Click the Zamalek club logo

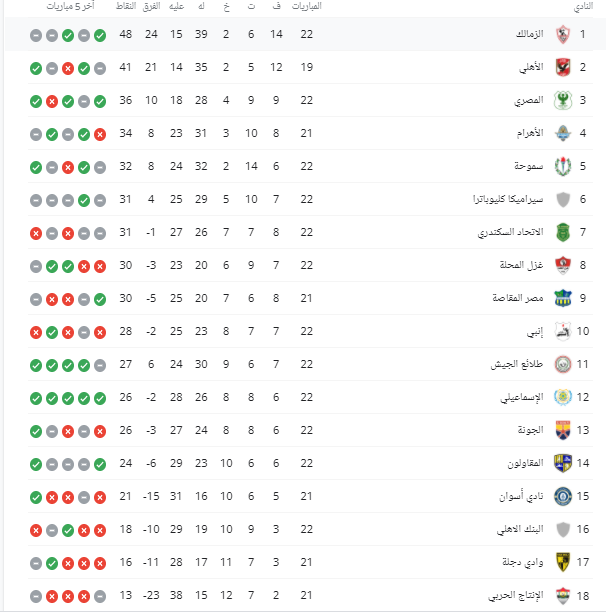coord(563,36)
